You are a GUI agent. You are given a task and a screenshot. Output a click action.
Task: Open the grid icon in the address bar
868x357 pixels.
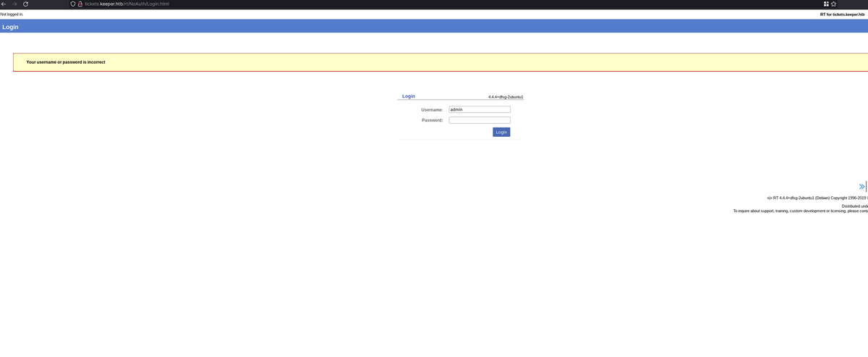pos(827,4)
